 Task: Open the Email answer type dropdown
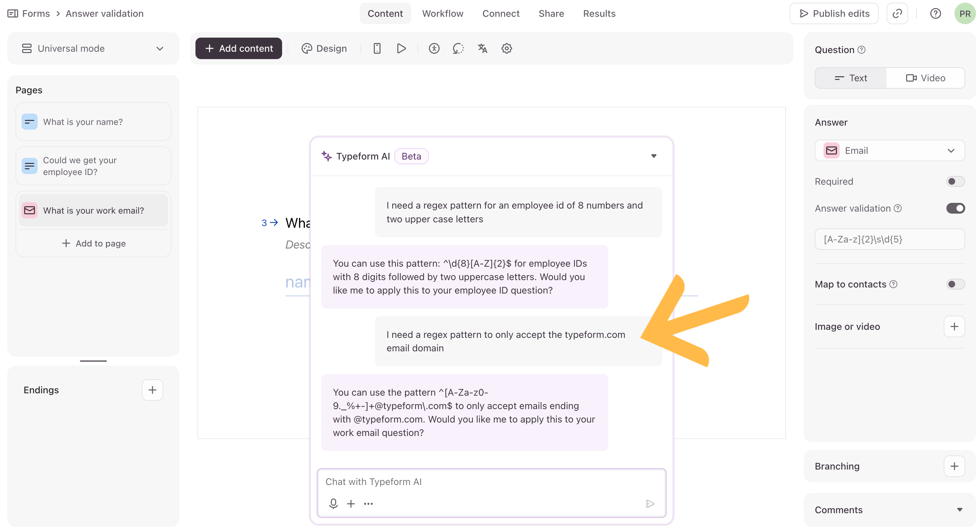tap(889, 151)
